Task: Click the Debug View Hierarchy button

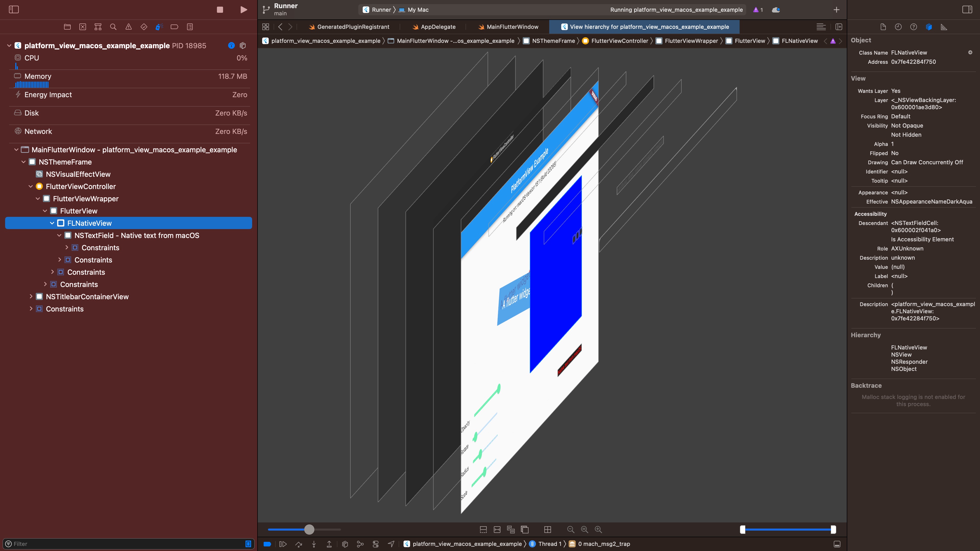Action: tap(345, 544)
